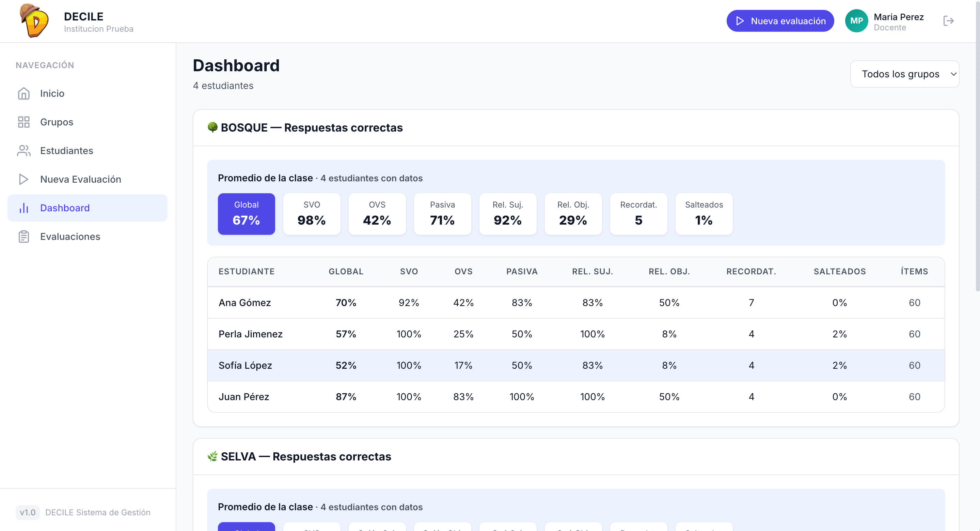Viewport: 980px width, 531px height.
Task: Click the logout icon next to Maria Perez
Action: pos(948,21)
